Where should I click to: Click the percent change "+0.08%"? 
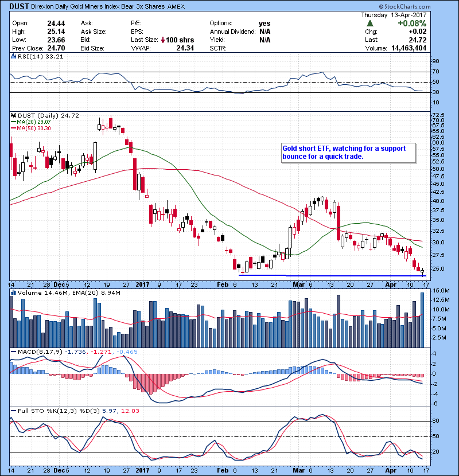tap(412, 24)
